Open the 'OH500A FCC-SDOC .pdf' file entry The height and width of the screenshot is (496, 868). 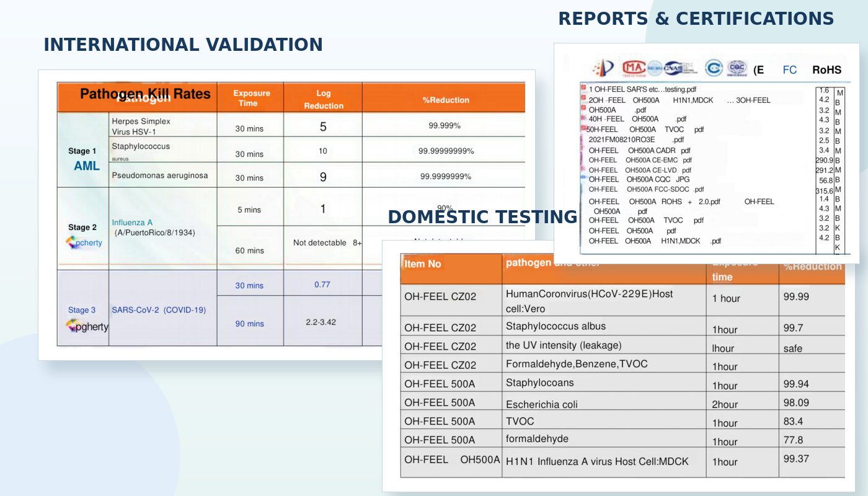click(x=646, y=189)
